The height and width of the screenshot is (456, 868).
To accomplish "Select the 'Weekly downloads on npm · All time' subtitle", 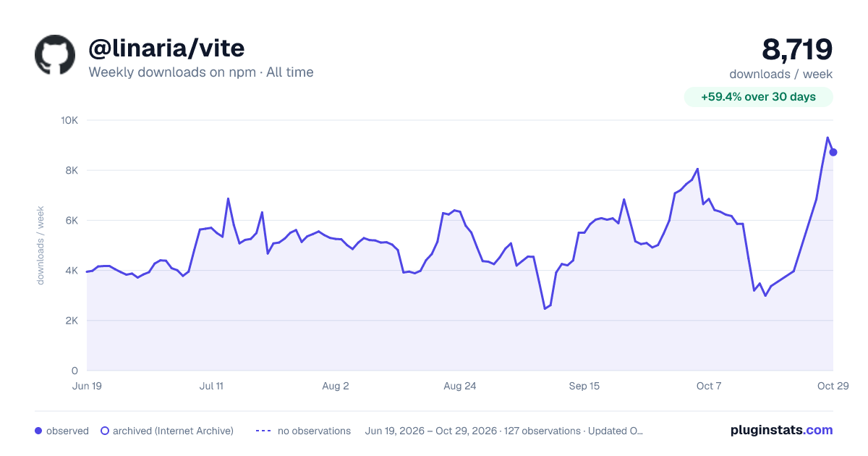I will (x=201, y=72).
